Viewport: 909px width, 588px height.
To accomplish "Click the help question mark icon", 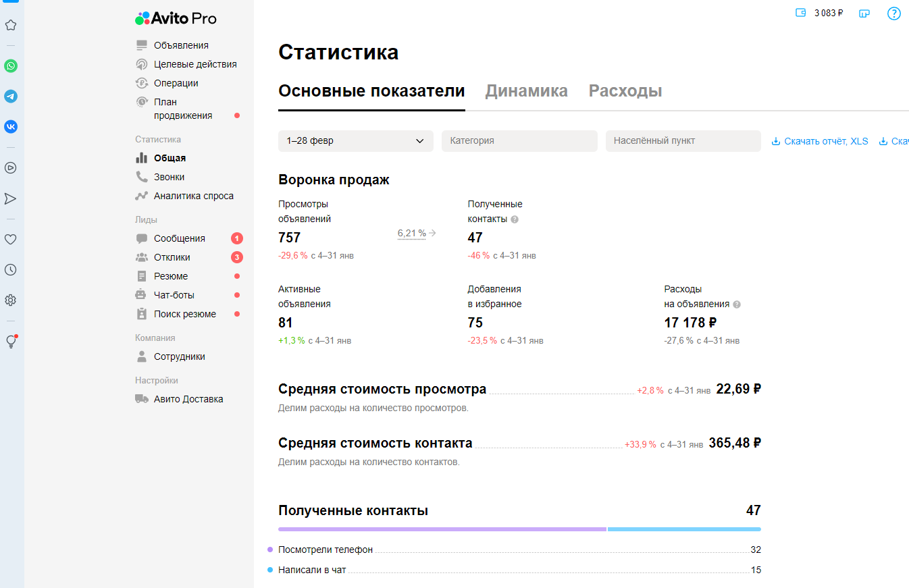I will tap(893, 14).
